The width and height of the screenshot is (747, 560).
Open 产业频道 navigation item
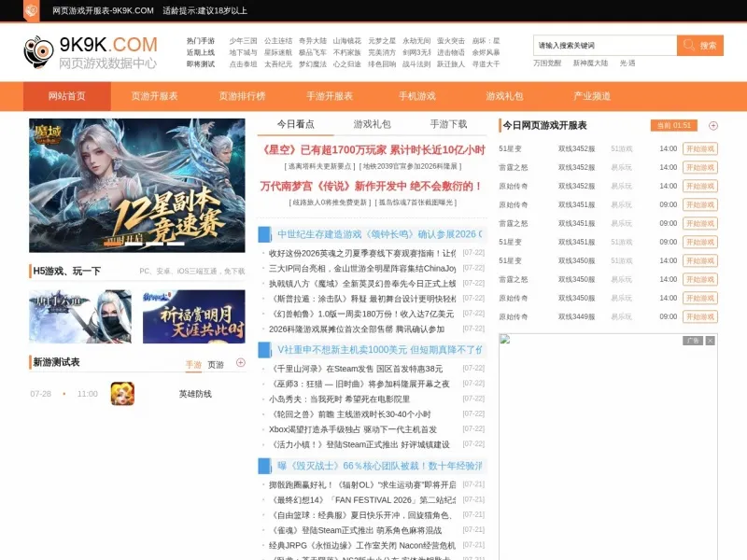592,96
